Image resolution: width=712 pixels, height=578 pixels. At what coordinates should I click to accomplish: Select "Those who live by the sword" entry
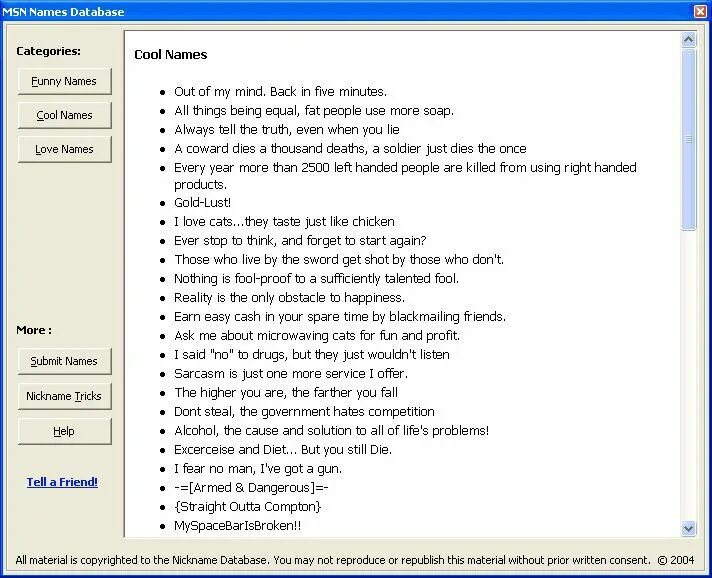click(339, 260)
